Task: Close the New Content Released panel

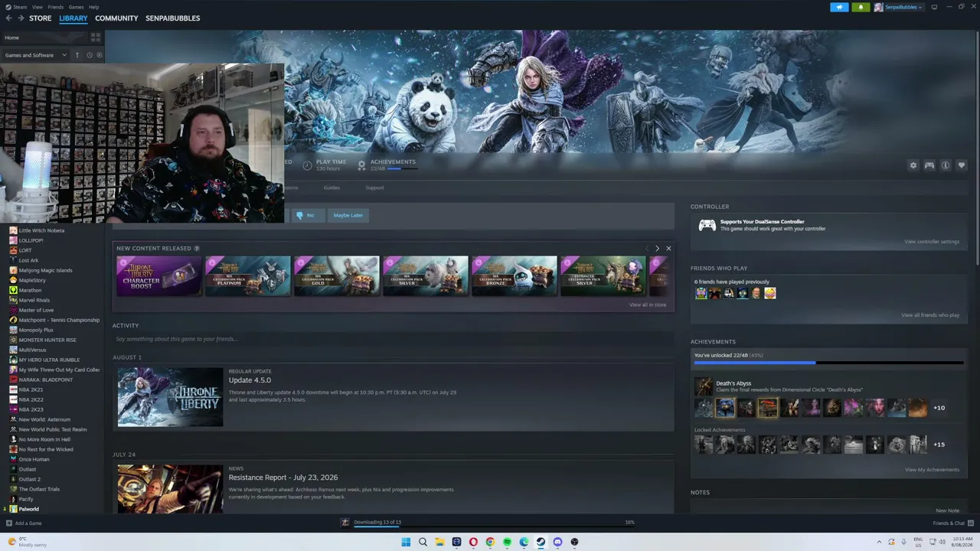Action: (x=668, y=248)
